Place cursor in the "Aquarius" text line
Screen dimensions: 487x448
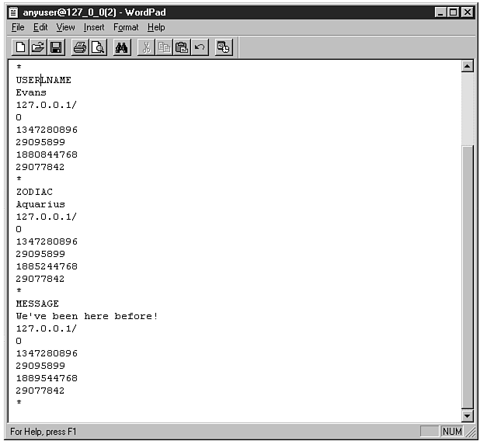pos(40,204)
